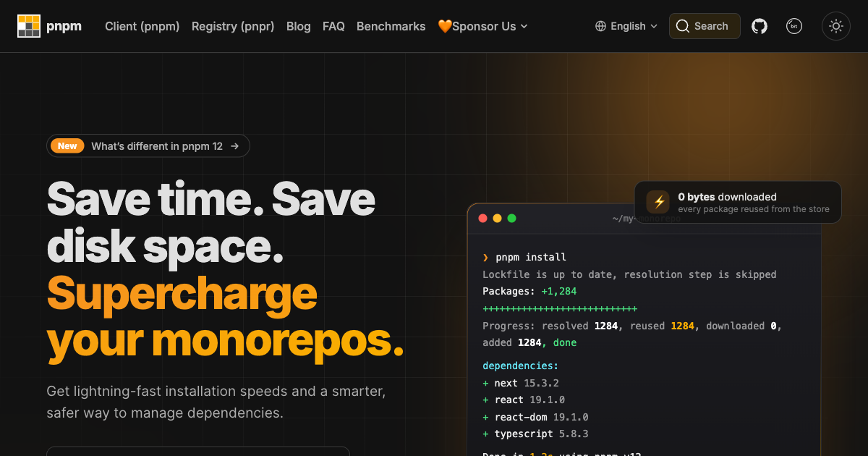The width and height of the screenshot is (868, 456).
Task: Visit the Benchmarks nav link
Action: 391,26
